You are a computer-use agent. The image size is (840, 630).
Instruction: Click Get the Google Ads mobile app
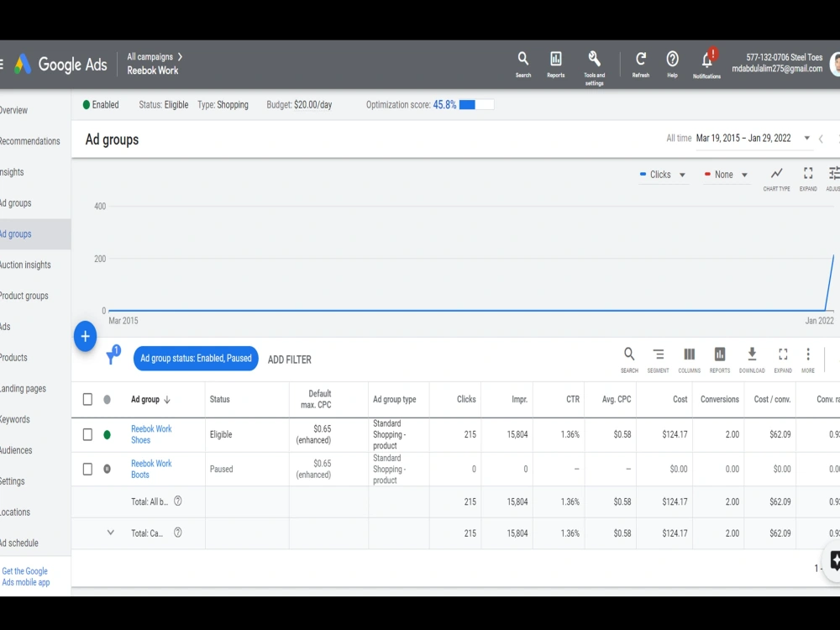tap(26, 576)
